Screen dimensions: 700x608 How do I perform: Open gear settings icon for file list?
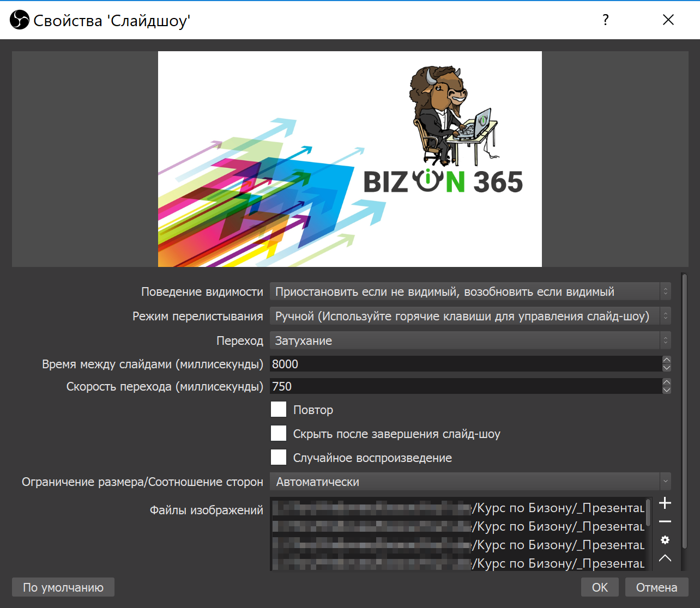665,540
